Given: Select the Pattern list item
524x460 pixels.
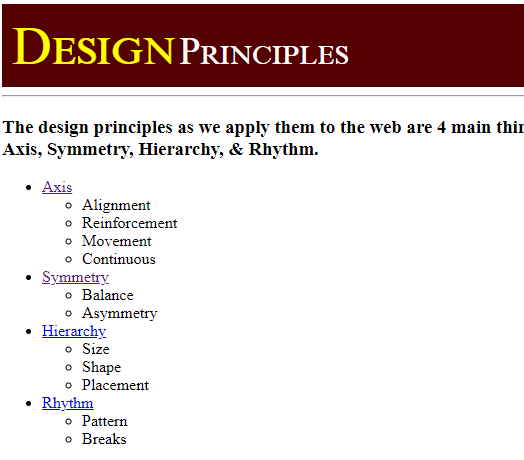Looking at the screenshot, I should (x=105, y=421).
